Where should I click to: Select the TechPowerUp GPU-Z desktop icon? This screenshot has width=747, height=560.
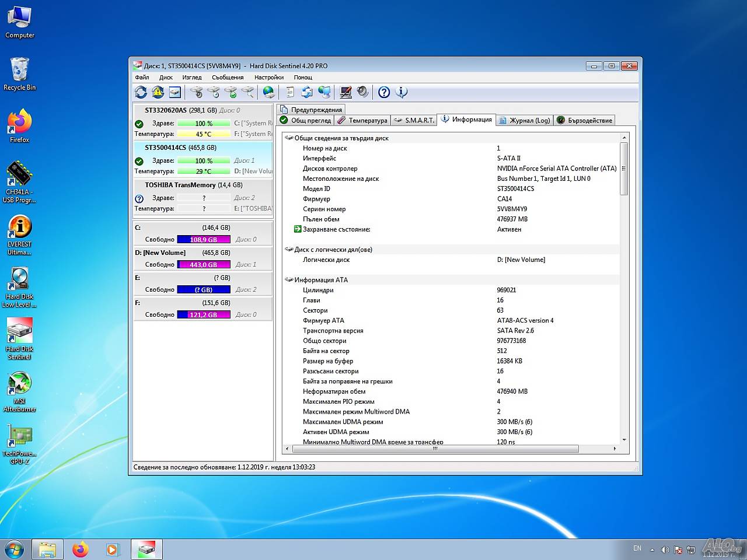[19, 444]
